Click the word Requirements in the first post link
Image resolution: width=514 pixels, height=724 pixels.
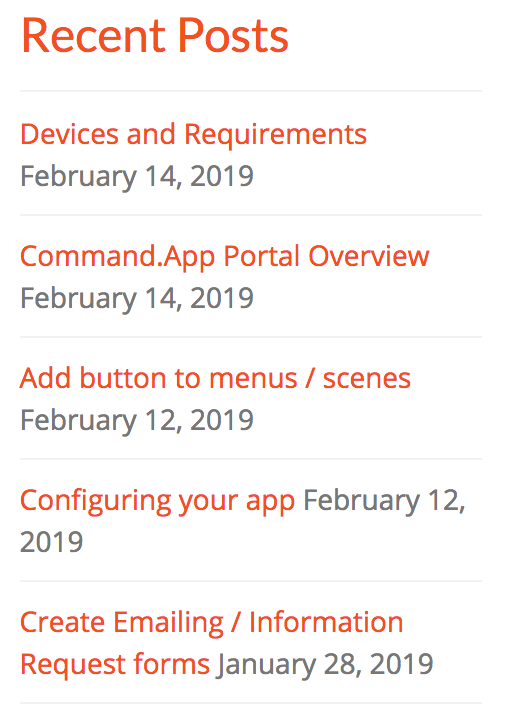tap(276, 134)
